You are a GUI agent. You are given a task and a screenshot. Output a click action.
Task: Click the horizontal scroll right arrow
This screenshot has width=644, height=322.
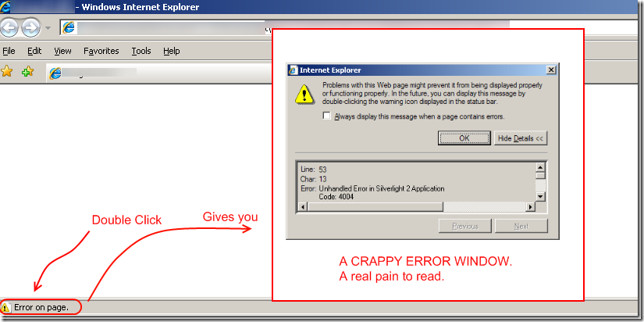531,206
